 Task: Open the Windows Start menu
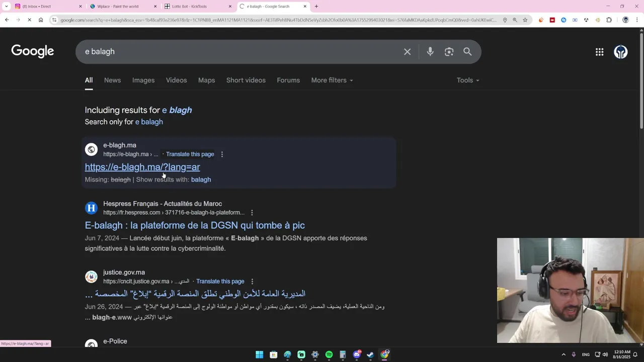tap(259, 354)
